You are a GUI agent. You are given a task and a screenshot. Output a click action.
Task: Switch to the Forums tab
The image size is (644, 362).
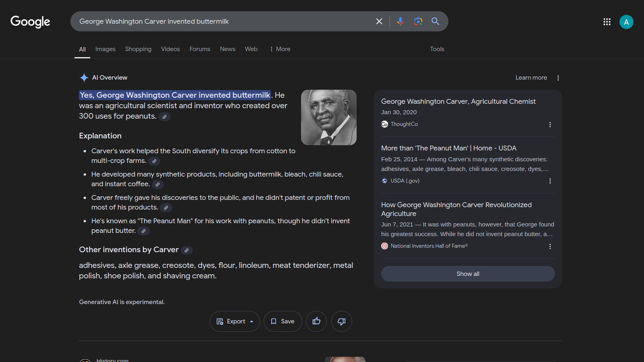coord(200,49)
